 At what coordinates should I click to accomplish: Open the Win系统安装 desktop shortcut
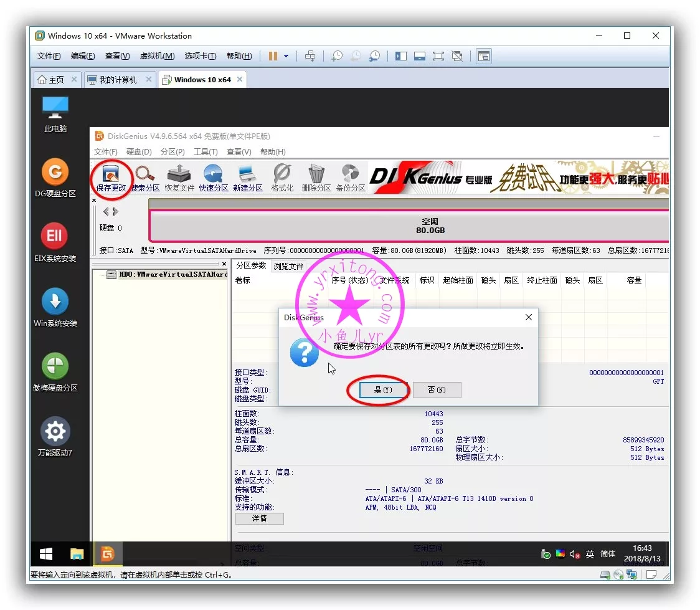coord(55,307)
